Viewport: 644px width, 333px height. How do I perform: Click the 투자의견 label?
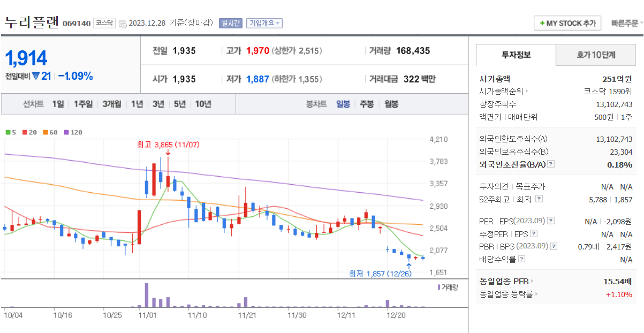point(494,187)
